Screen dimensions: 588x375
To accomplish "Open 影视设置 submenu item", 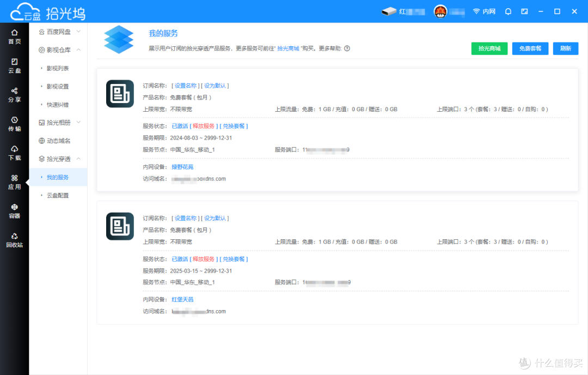I will 58,86.
